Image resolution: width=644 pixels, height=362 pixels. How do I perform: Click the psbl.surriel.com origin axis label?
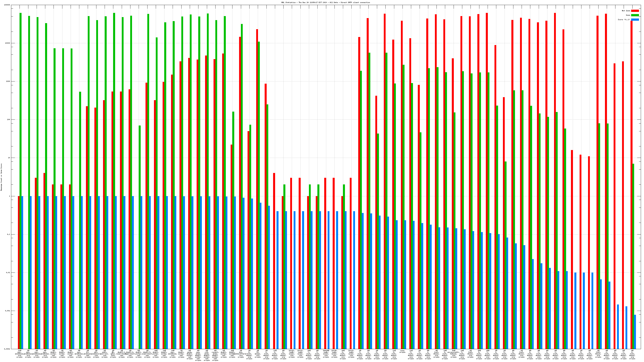[105, 354]
